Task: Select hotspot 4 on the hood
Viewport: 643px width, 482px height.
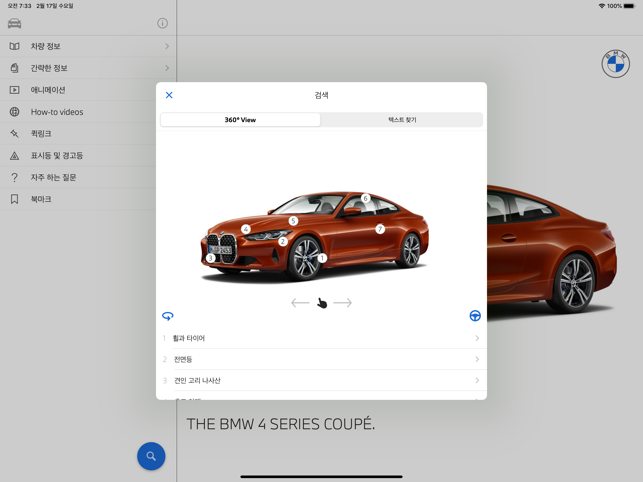Action: 246,229
